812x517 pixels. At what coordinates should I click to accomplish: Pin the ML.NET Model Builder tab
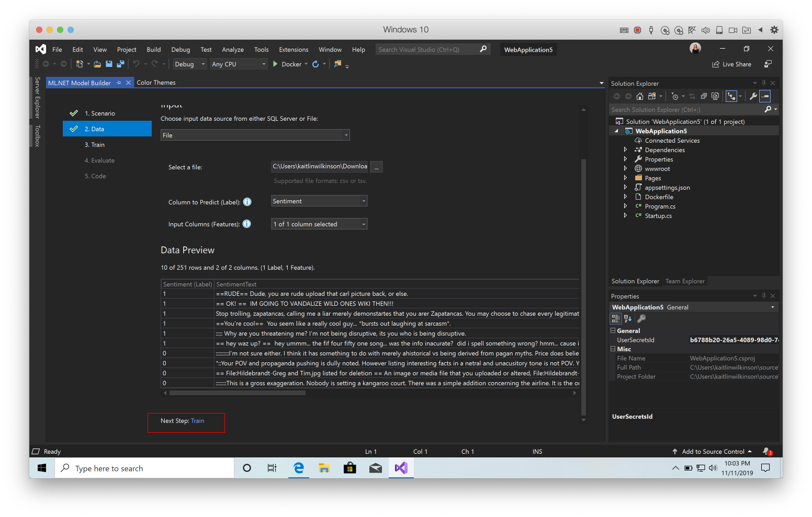tap(119, 83)
